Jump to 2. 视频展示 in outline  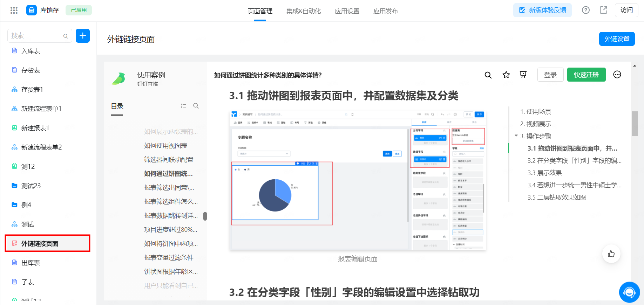point(536,124)
